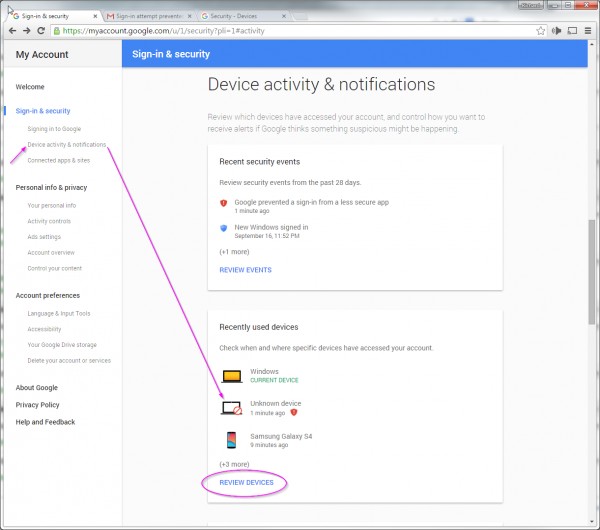
Task: Click the red warning shield next to 1 minute ago
Action: click(294, 412)
